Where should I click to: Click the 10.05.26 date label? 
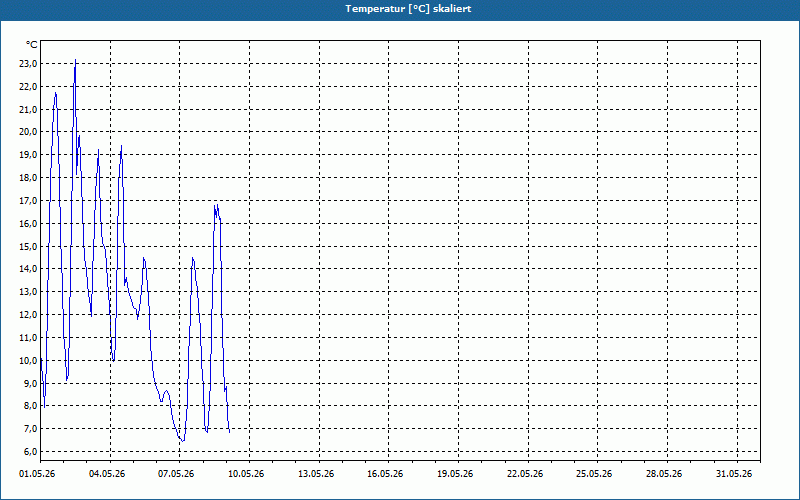pyautogui.click(x=246, y=474)
